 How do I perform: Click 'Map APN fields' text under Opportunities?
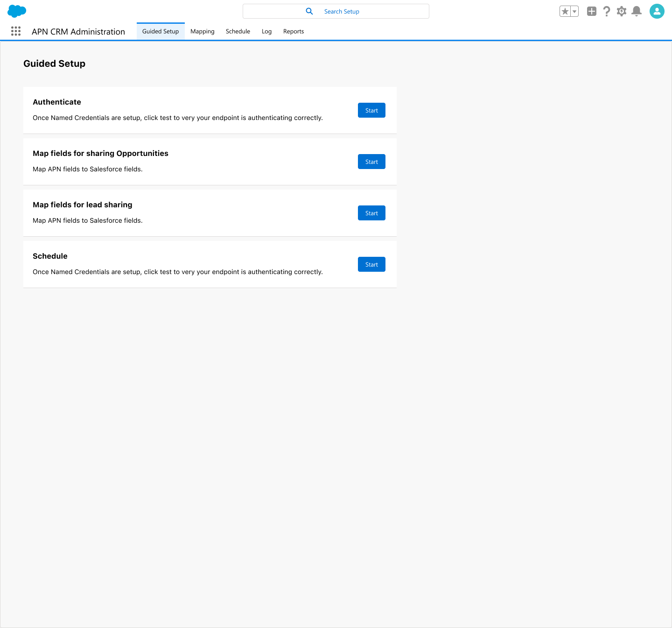pyautogui.click(x=88, y=169)
